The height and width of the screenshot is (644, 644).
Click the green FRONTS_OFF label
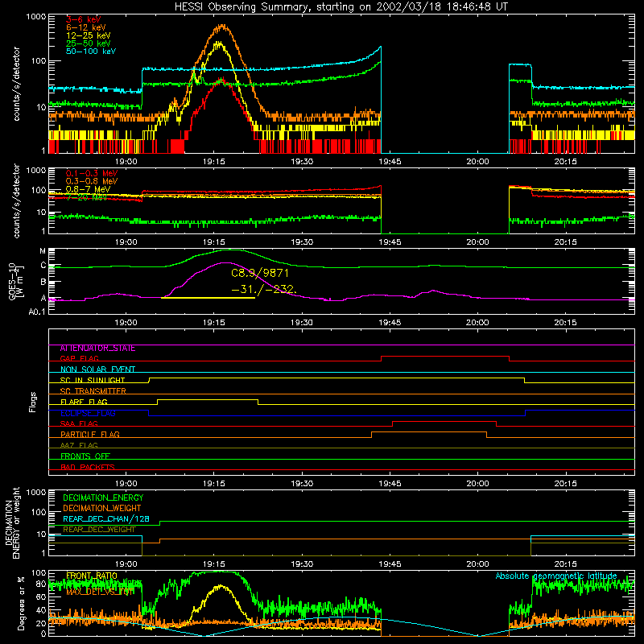(x=85, y=456)
